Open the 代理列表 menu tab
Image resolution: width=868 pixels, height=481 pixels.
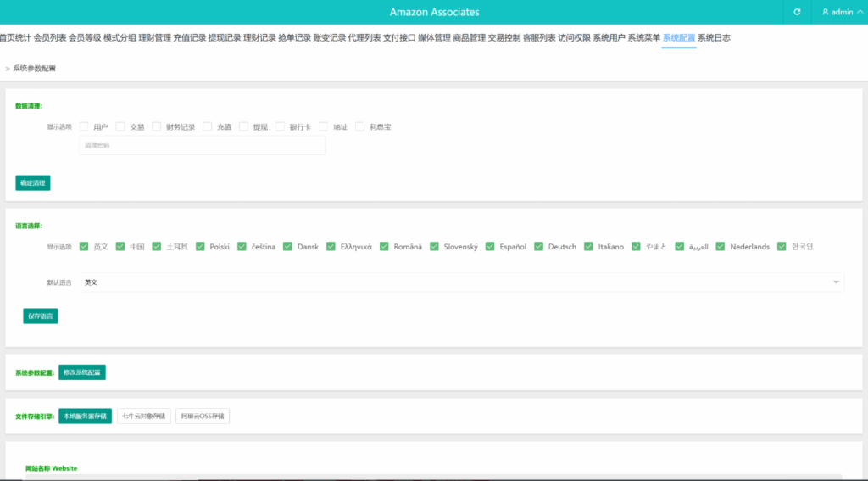coord(364,37)
